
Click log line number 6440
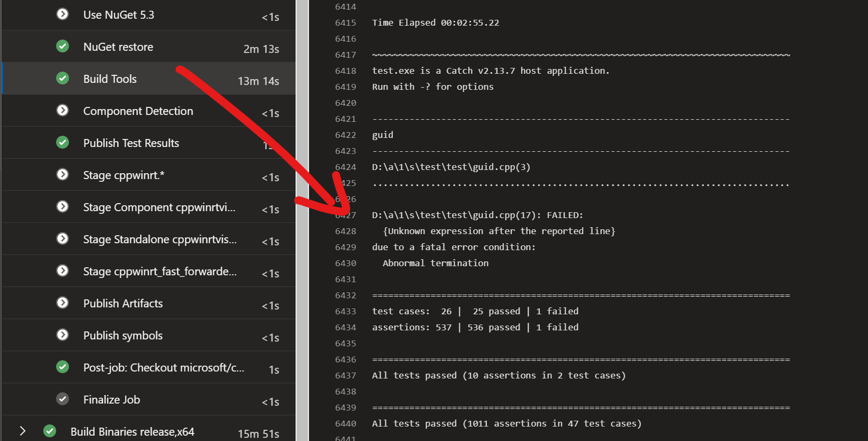pyautogui.click(x=345, y=423)
